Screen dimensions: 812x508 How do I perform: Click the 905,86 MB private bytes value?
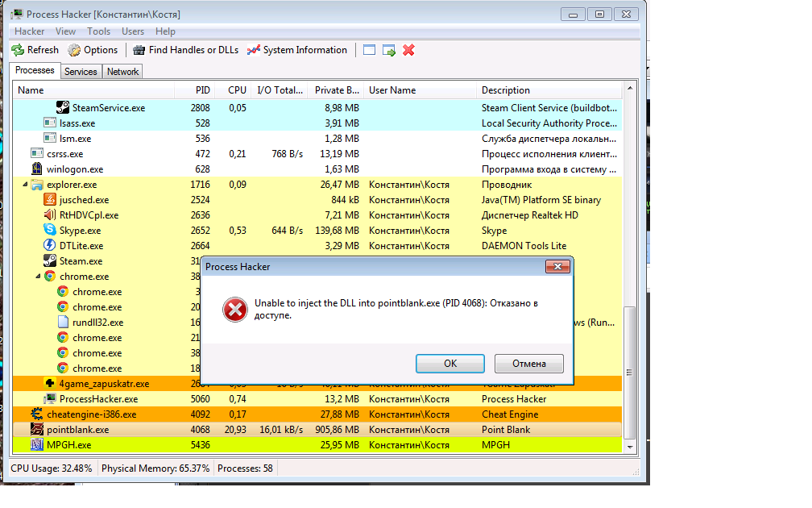(x=337, y=430)
